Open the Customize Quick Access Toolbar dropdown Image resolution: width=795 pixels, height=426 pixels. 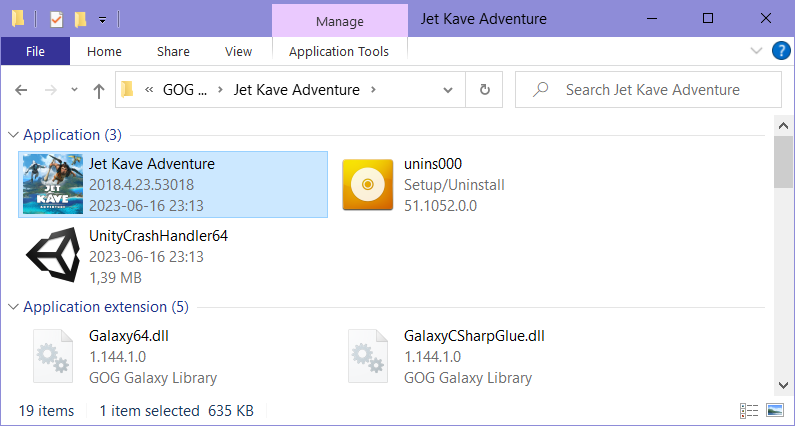[x=102, y=20]
